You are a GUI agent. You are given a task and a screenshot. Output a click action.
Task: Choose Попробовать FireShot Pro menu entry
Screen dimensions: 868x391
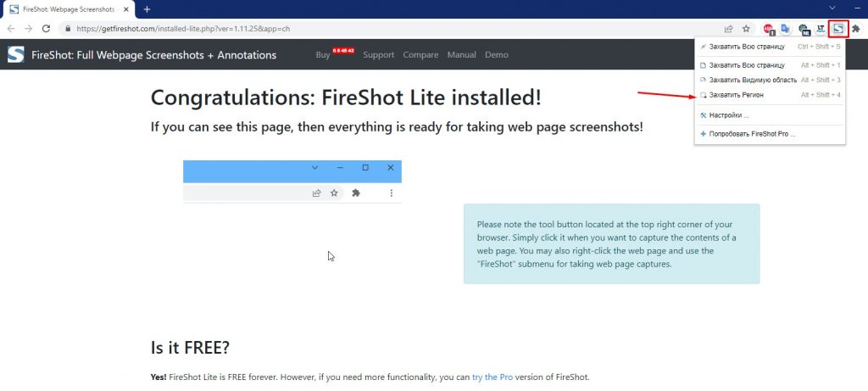coord(770,134)
